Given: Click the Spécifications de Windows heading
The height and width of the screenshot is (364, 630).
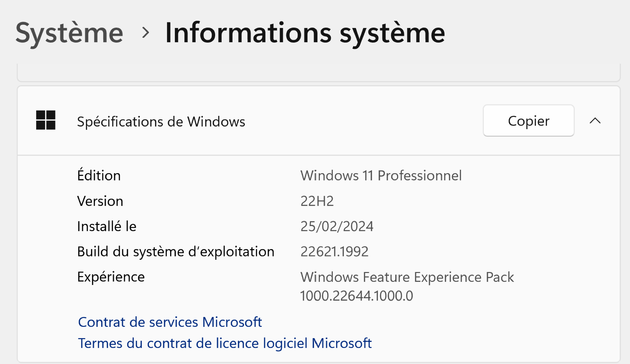Looking at the screenshot, I should coord(161,122).
